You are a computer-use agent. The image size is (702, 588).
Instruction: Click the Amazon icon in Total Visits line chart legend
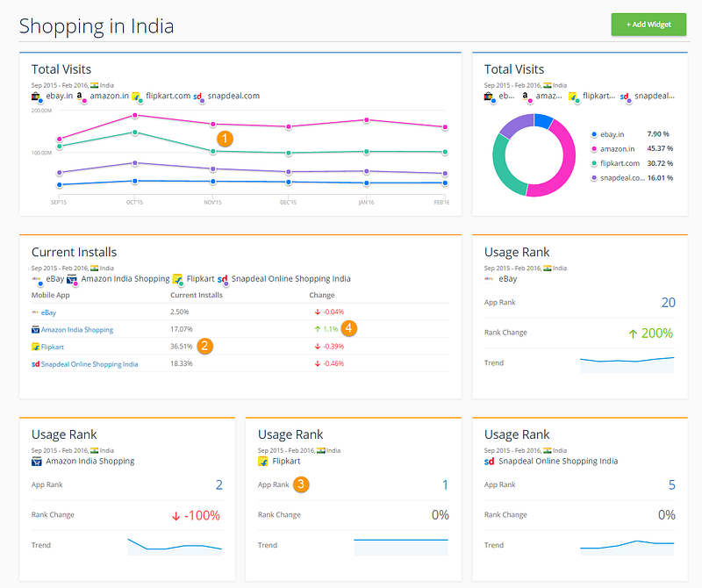[80, 97]
